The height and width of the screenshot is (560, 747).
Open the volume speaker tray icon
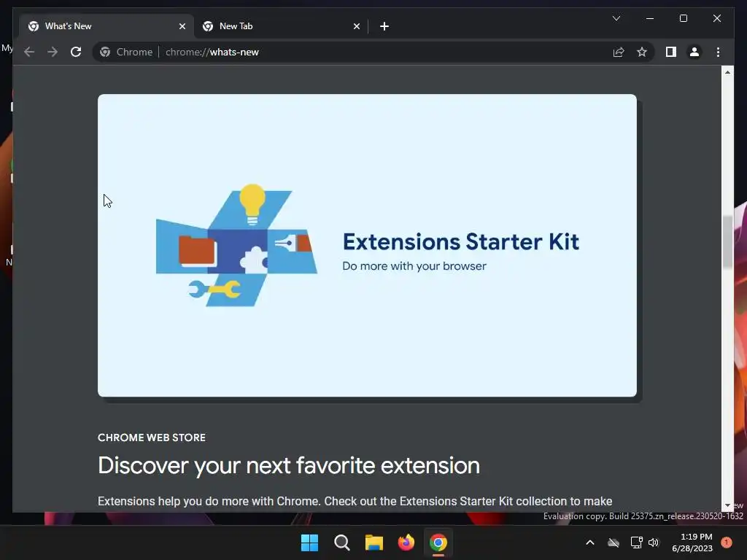(654, 542)
